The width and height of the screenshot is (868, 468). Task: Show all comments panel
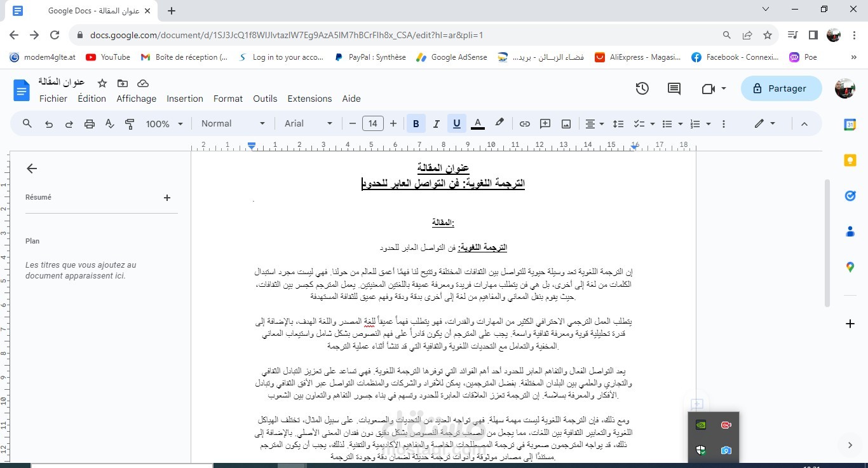coord(674,88)
